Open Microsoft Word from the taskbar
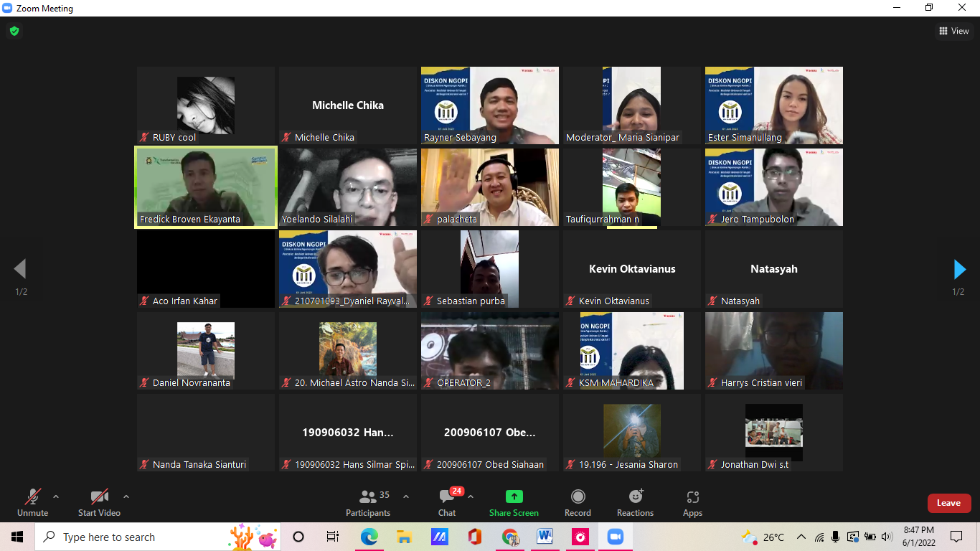980x551 pixels. pyautogui.click(x=545, y=537)
